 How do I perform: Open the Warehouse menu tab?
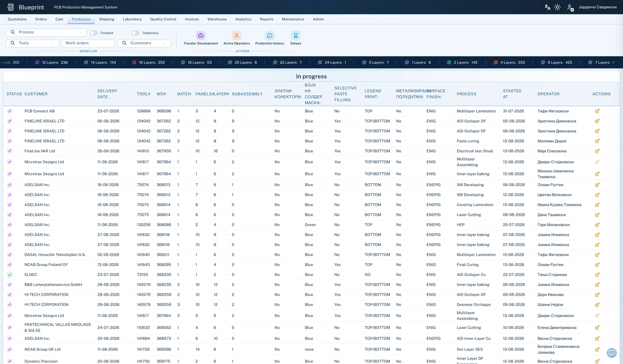coord(217,19)
